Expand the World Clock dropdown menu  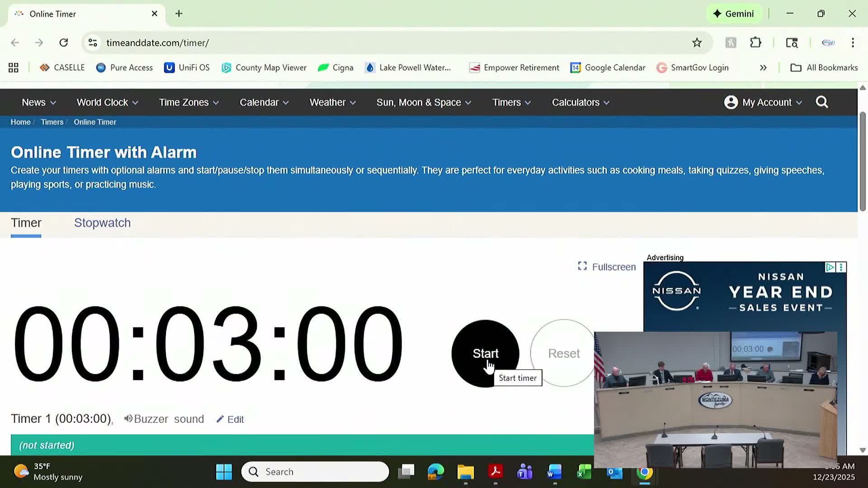pyautogui.click(x=107, y=103)
